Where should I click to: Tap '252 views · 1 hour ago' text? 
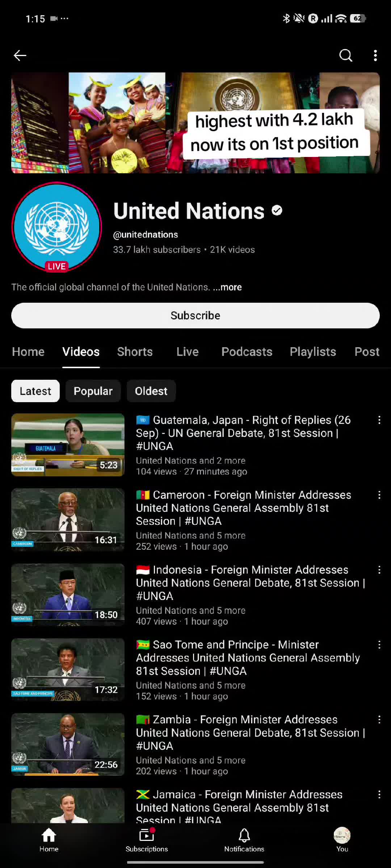tap(182, 546)
